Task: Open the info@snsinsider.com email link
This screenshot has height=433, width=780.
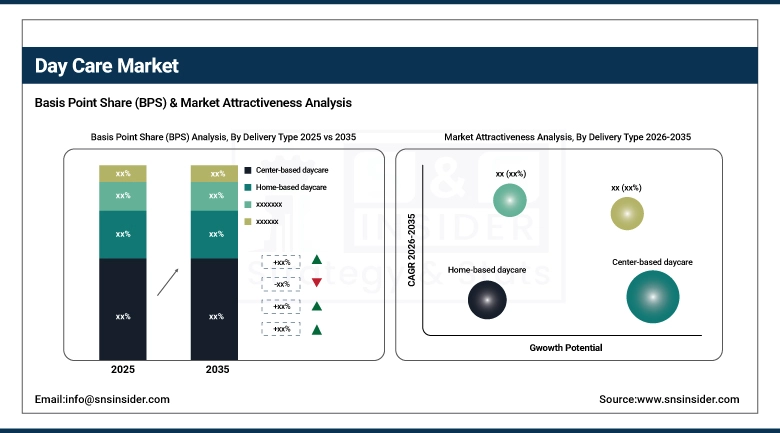Action: click(102, 399)
